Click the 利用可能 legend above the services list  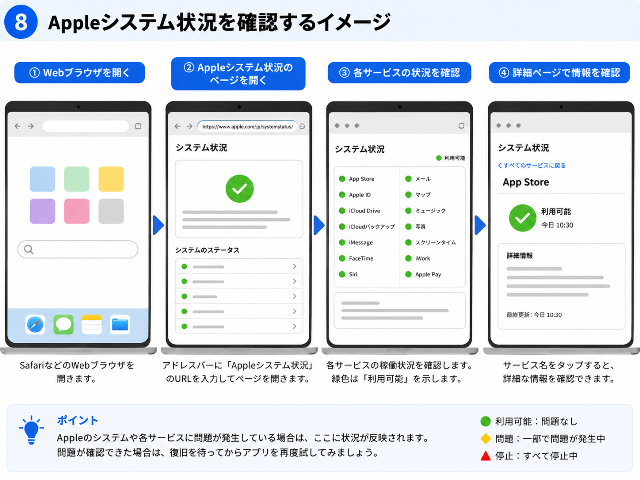(x=451, y=158)
